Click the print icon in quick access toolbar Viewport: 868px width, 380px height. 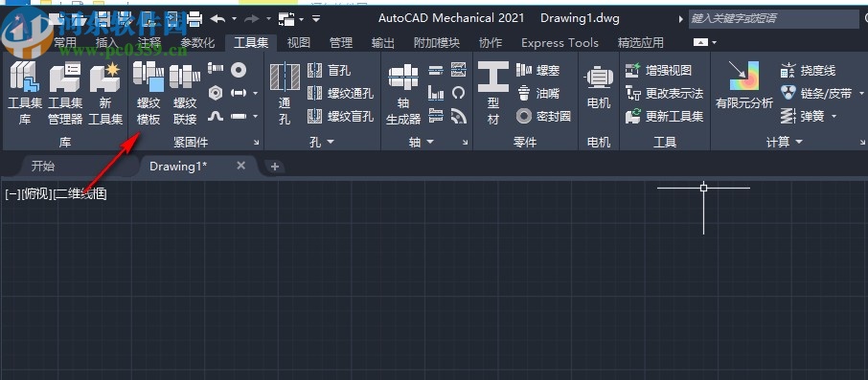pyautogui.click(x=194, y=19)
